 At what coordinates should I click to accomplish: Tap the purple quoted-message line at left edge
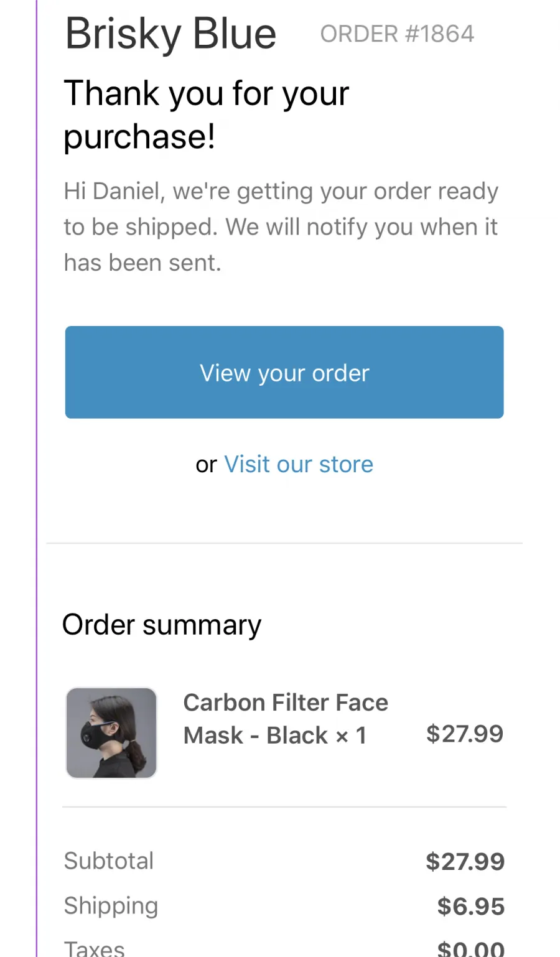tap(37, 478)
